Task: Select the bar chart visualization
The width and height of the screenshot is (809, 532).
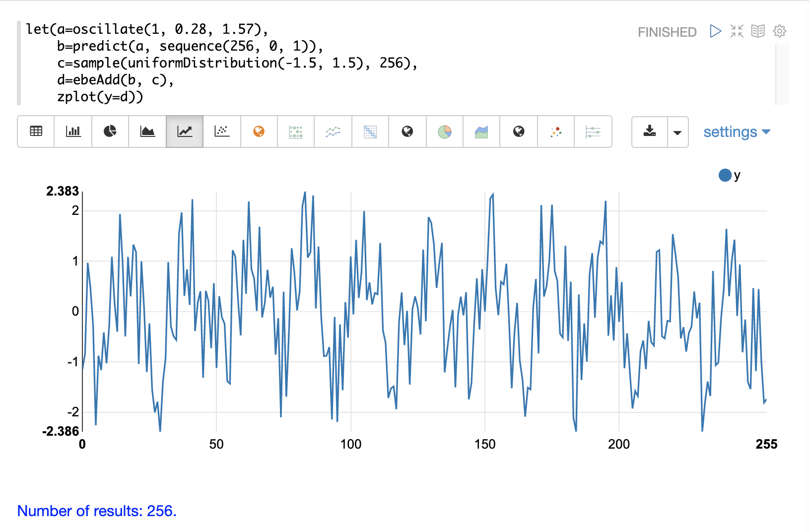Action: tap(73, 132)
